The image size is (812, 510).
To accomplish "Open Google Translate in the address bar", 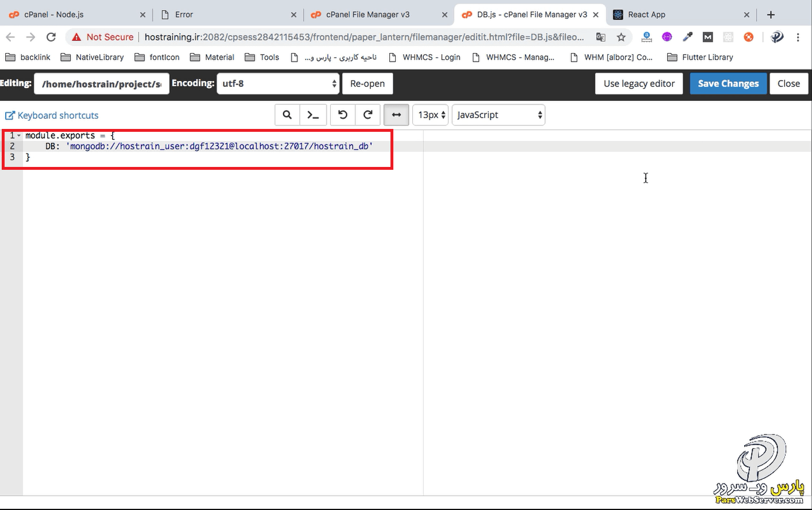I will [600, 36].
